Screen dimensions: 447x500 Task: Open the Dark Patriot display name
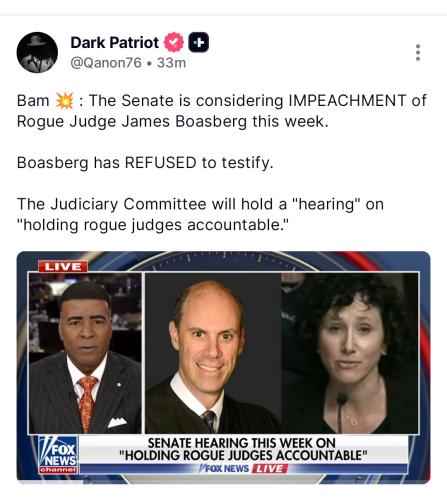(115, 43)
